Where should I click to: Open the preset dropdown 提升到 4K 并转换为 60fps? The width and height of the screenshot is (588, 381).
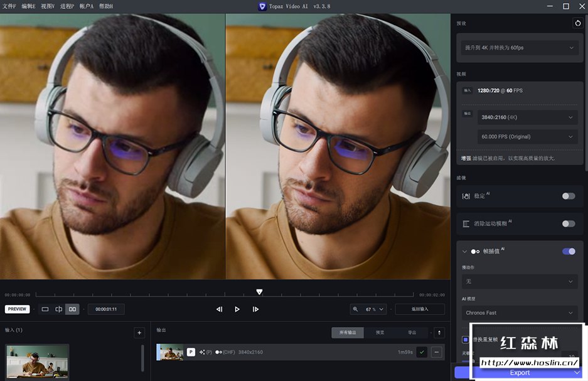coord(519,48)
